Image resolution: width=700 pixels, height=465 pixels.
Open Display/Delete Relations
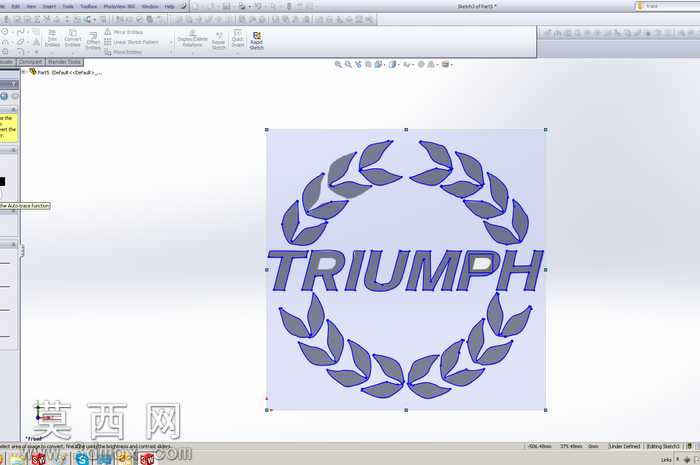(x=192, y=38)
